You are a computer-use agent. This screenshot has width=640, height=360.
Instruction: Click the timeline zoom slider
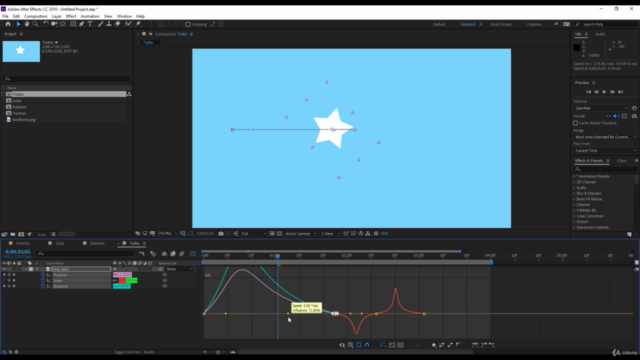(x=218, y=352)
